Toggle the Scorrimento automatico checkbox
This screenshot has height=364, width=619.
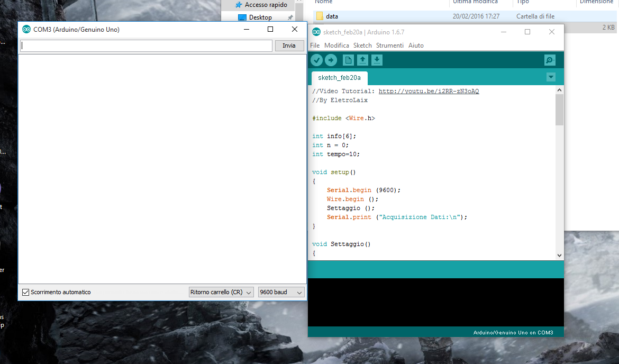click(25, 292)
